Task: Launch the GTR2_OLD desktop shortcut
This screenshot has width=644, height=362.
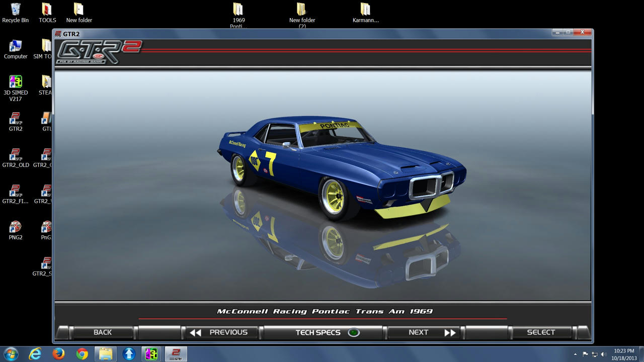Action: (16, 158)
